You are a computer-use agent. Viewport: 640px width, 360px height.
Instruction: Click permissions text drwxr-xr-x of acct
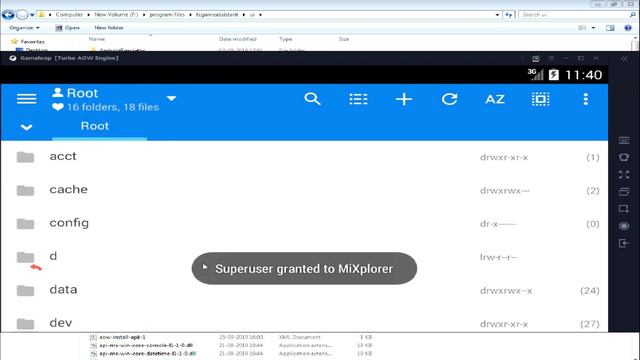(504, 158)
